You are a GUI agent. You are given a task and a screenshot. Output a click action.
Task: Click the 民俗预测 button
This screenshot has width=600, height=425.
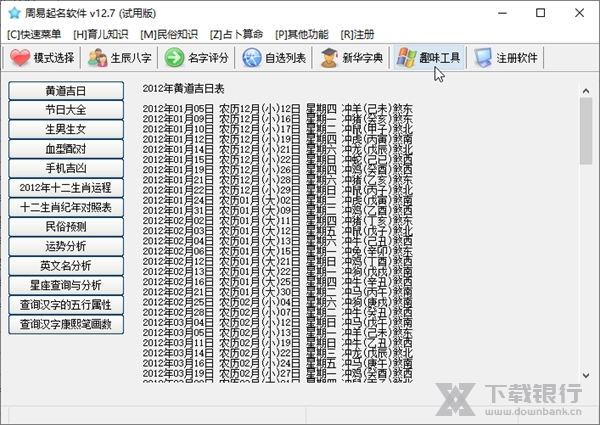(66, 227)
